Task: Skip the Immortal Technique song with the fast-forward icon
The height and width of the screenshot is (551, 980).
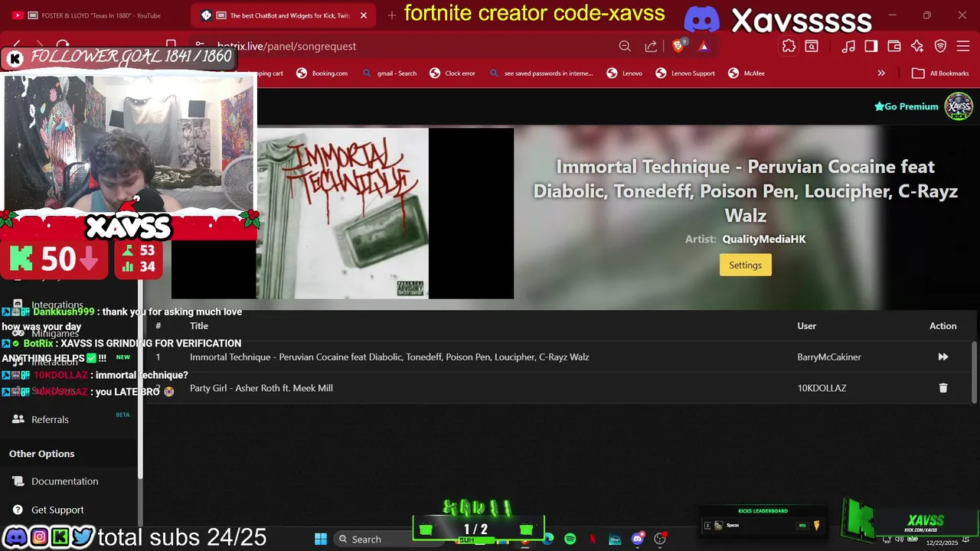Action: click(x=942, y=357)
